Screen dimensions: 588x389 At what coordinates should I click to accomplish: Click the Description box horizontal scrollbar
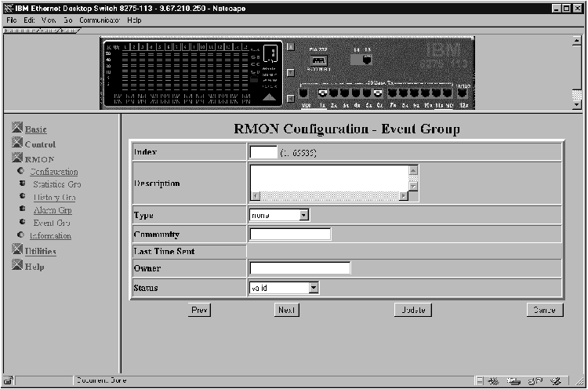point(328,196)
